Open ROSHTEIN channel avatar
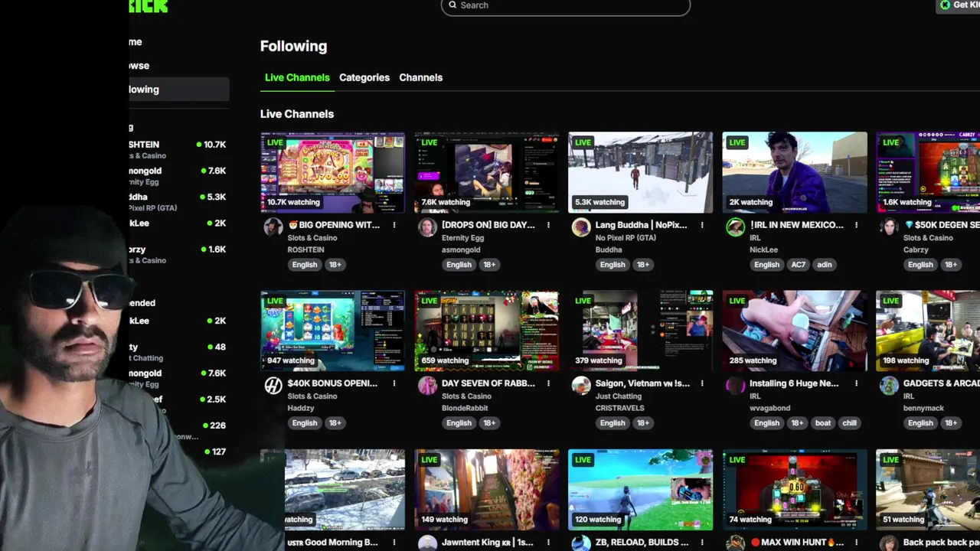Viewport: 980px width, 551px height. point(273,227)
